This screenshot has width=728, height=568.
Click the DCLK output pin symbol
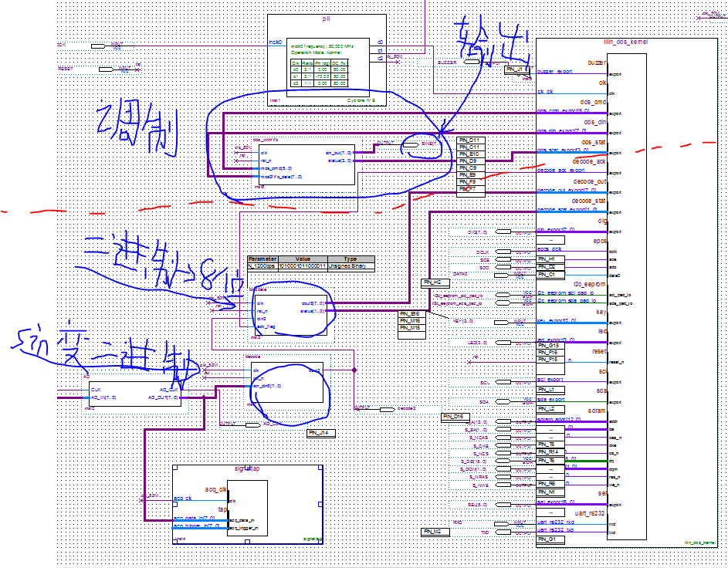pyautogui.click(x=503, y=252)
